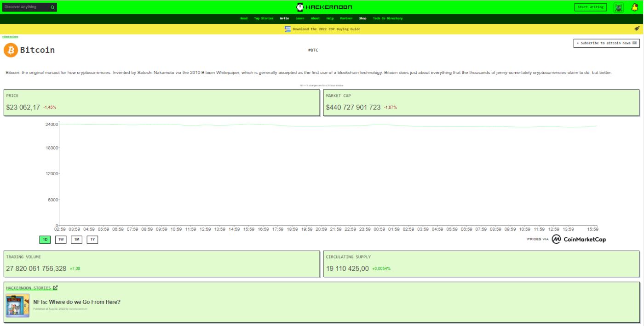Viewport: 644px width, 326px height.
Task: Open the Read menu
Action: [244, 18]
